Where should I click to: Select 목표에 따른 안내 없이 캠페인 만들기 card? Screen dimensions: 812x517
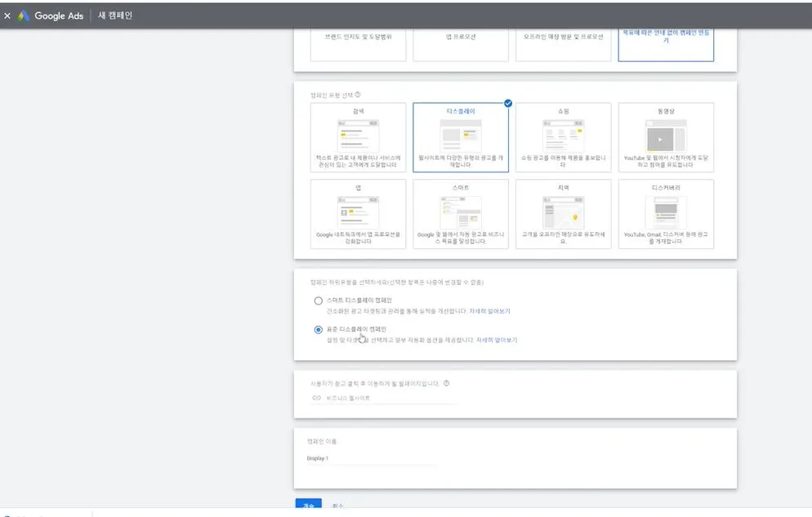click(x=665, y=43)
